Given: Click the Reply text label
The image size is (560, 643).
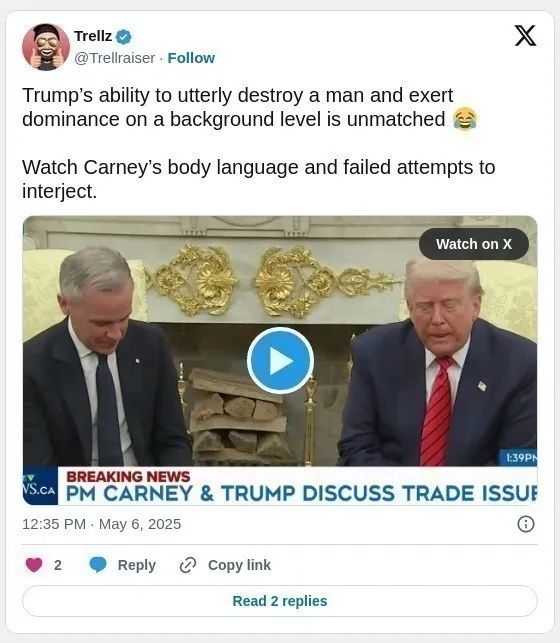Looking at the screenshot, I should 137,565.
